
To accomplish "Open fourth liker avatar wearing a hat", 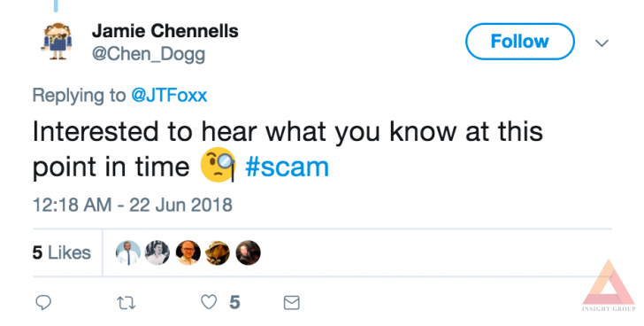I will (218, 252).
